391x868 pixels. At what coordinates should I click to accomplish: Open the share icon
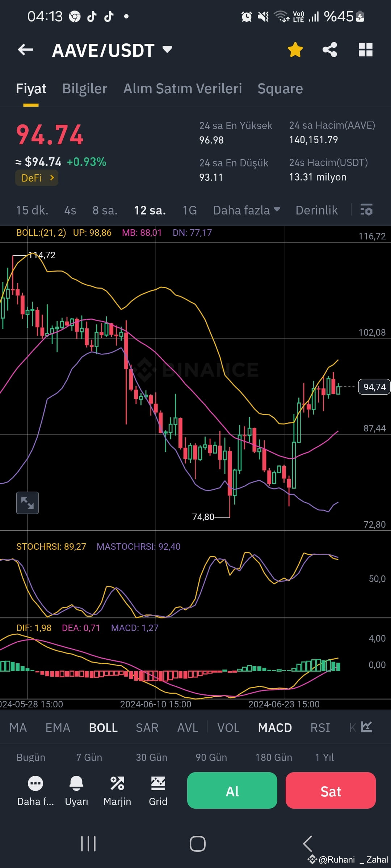coord(330,50)
